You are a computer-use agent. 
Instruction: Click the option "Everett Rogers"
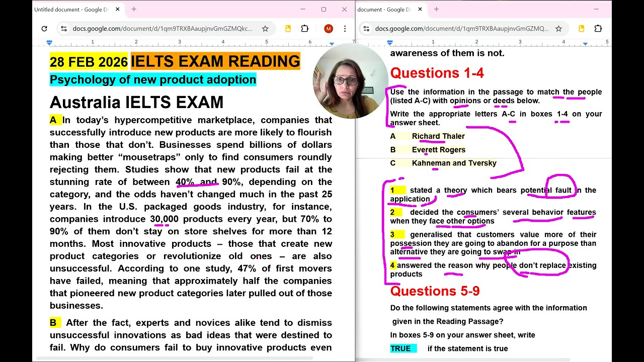(439, 150)
